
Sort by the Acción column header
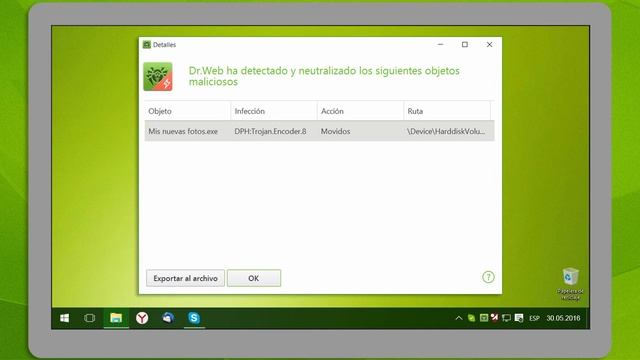pos(360,111)
